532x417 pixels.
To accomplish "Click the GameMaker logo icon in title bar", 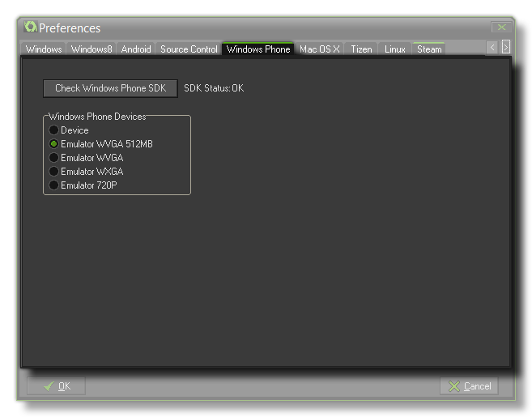I will (31, 28).
